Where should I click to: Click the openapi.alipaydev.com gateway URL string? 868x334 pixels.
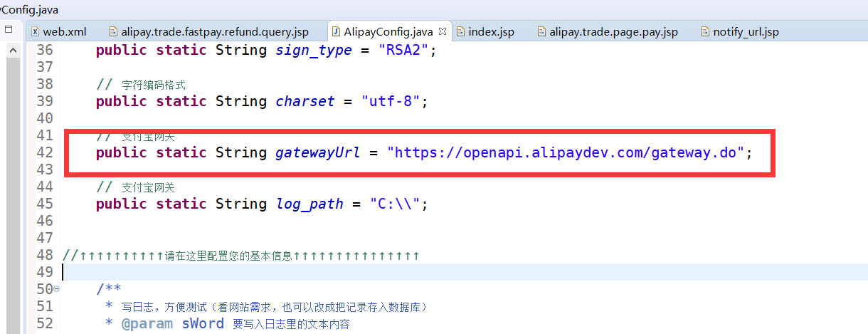566,152
